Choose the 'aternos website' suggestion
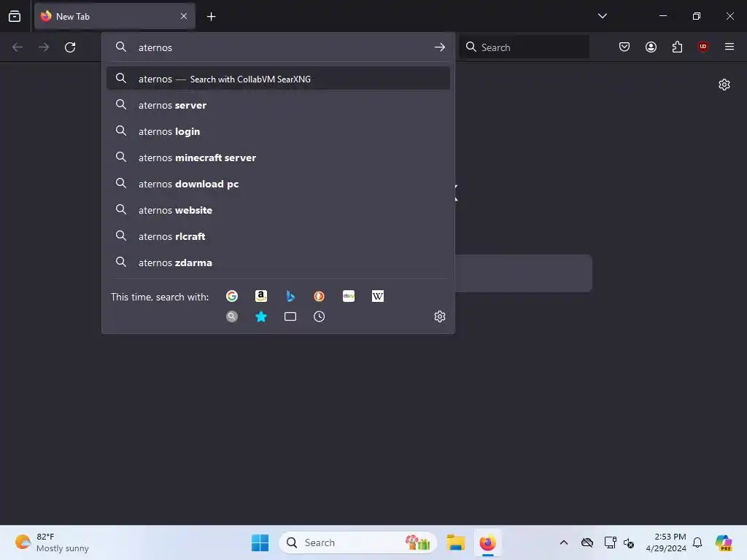 278,209
